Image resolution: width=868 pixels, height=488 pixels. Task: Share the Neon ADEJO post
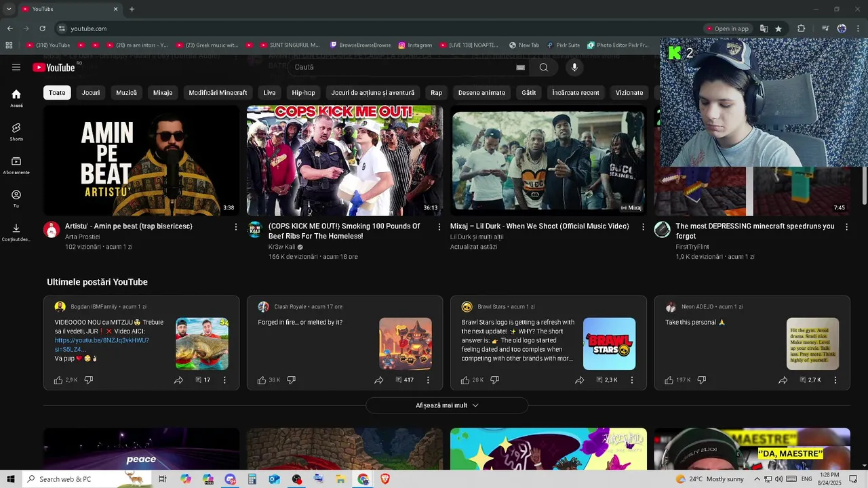[x=783, y=380]
